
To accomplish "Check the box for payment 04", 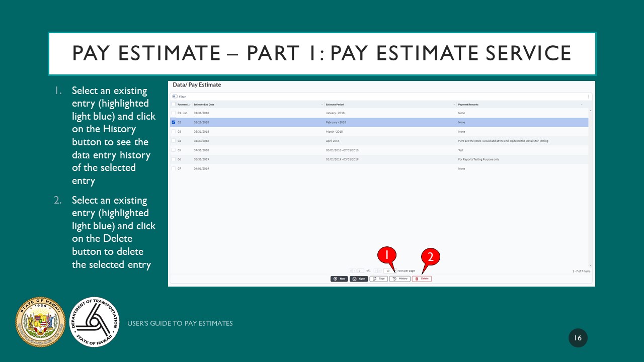I will pos(174,141).
